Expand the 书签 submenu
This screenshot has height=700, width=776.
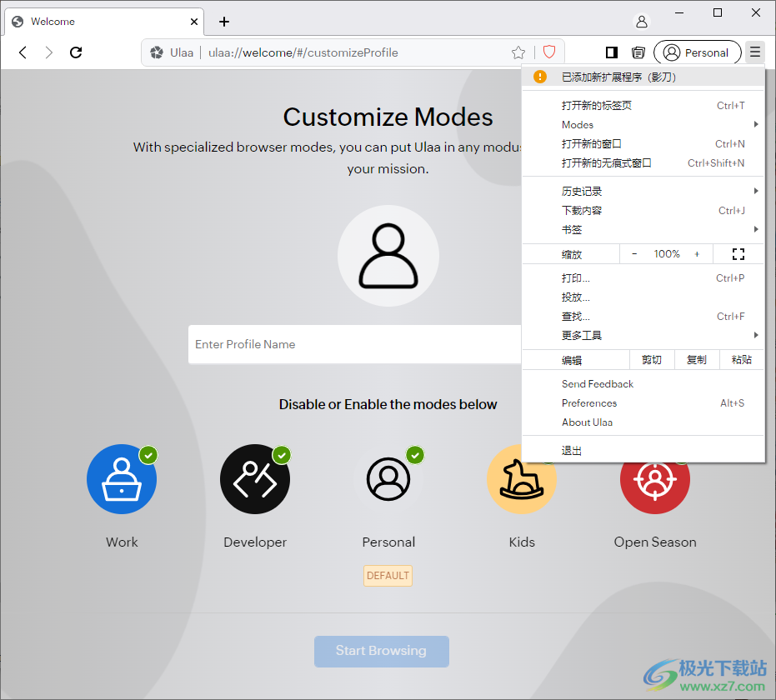point(643,229)
